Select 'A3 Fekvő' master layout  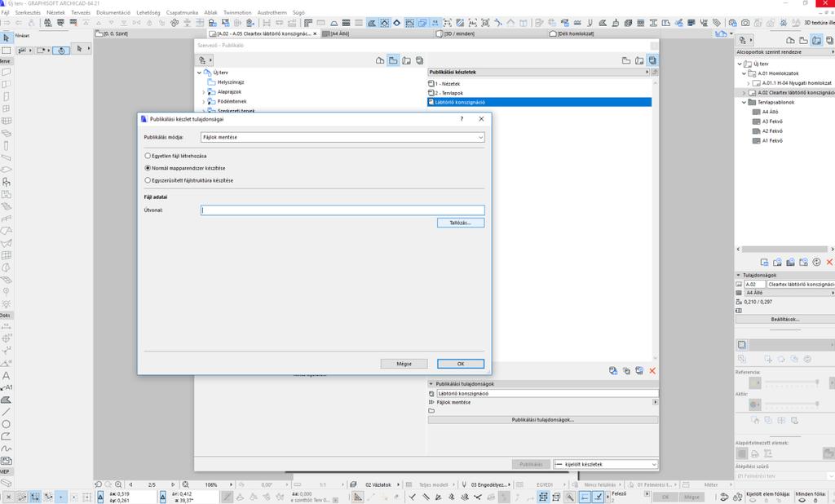tap(772, 122)
